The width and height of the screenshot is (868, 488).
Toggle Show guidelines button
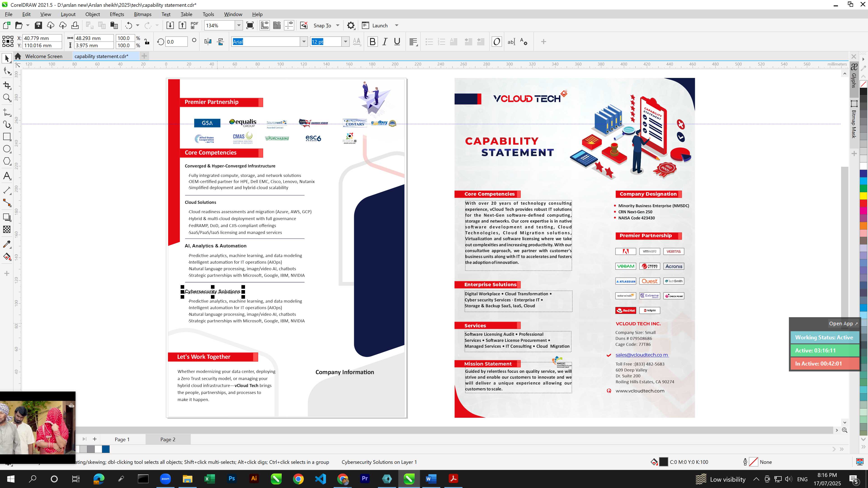tap(289, 25)
